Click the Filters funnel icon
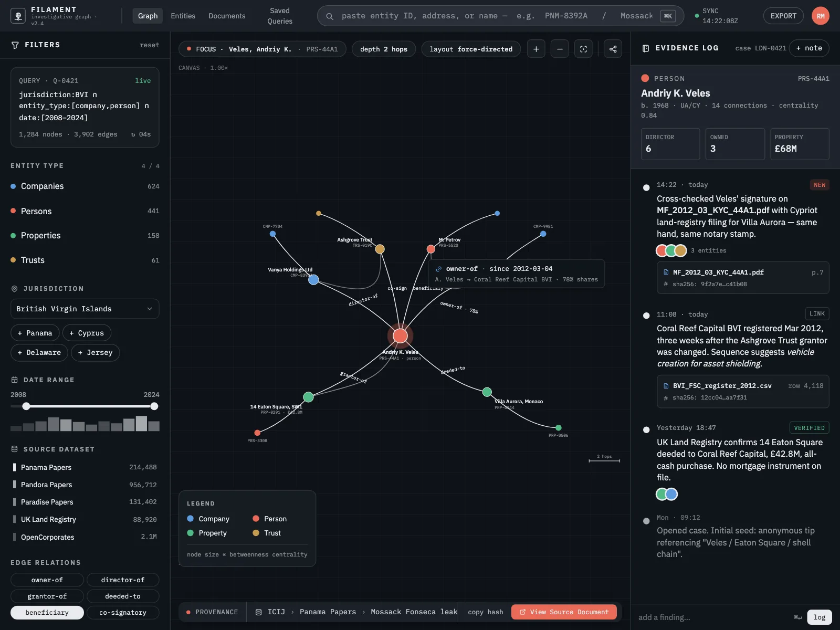Image resolution: width=840 pixels, height=630 pixels. pos(15,45)
